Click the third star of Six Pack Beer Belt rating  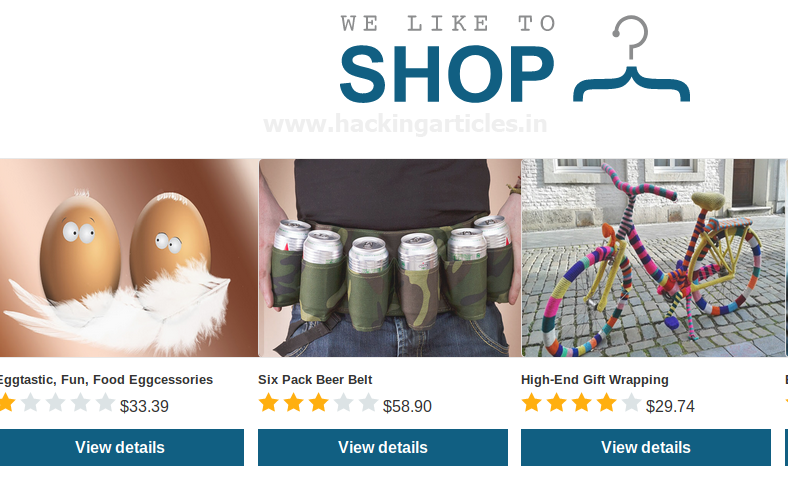(318, 403)
